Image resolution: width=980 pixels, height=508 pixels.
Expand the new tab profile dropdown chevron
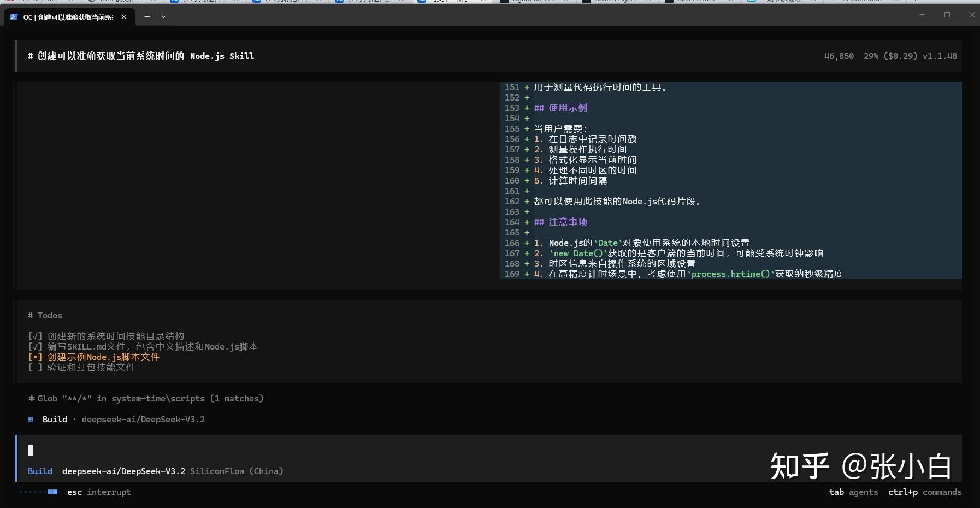coord(163,17)
